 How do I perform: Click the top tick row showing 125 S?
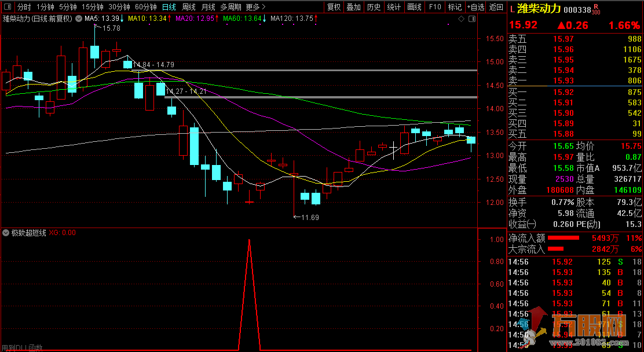pyautogui.click(x=575, y=262)
